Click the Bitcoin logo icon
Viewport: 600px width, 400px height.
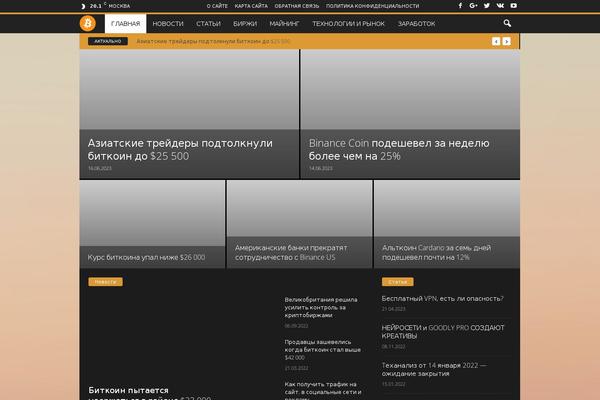pos(88,23)
